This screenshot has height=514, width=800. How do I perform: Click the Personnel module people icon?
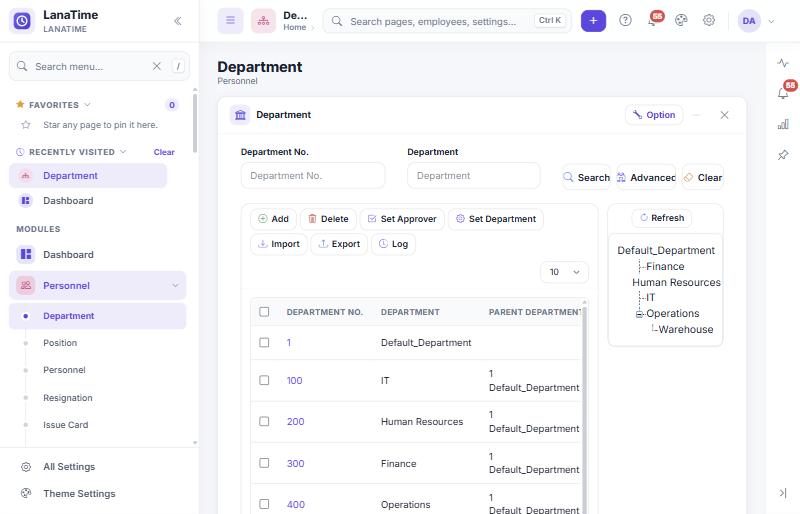pyautogui.click(x=26, y=285)
